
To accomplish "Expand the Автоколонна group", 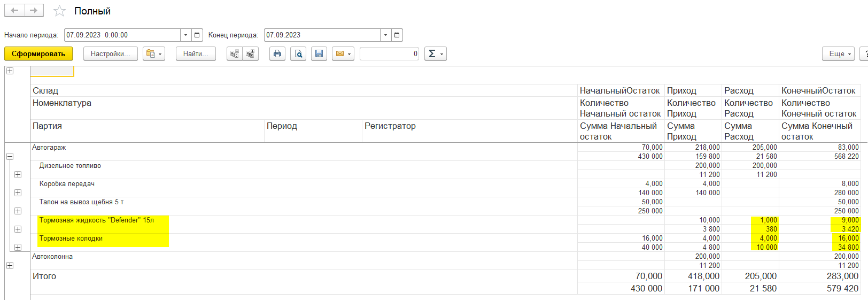I will pyautogui.click(x=10, y=266).
